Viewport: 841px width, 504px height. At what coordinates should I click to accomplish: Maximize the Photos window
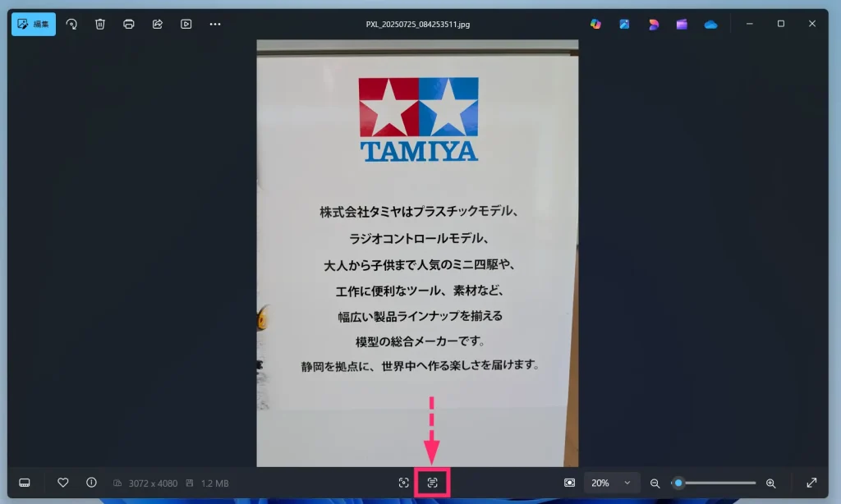(781, 24)
